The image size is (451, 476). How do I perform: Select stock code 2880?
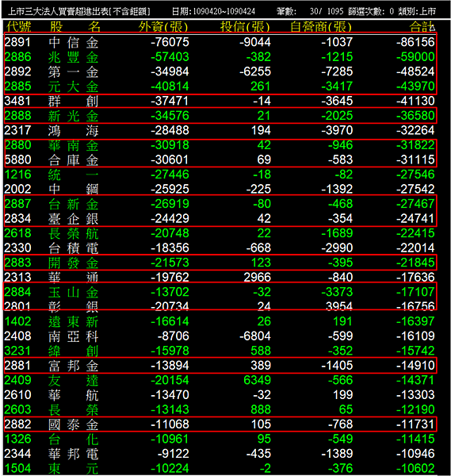click(17, 145)
